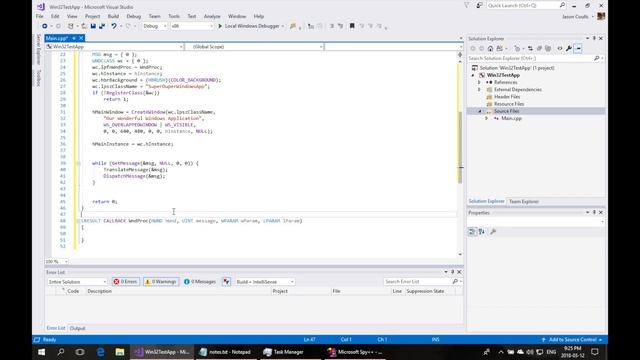The height and width of the screenshot is (360, 640).
Task: Toggle pin on the Main.cpp tab
Action: tap(74, 38)
